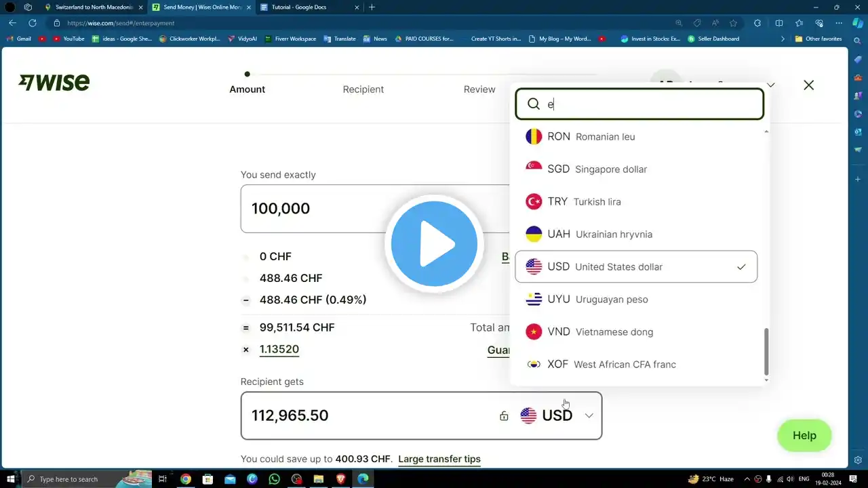Open the Edge sidebar search icon
Image resolution: width=868 pixels, height=488 pixels.
point(858,41)
